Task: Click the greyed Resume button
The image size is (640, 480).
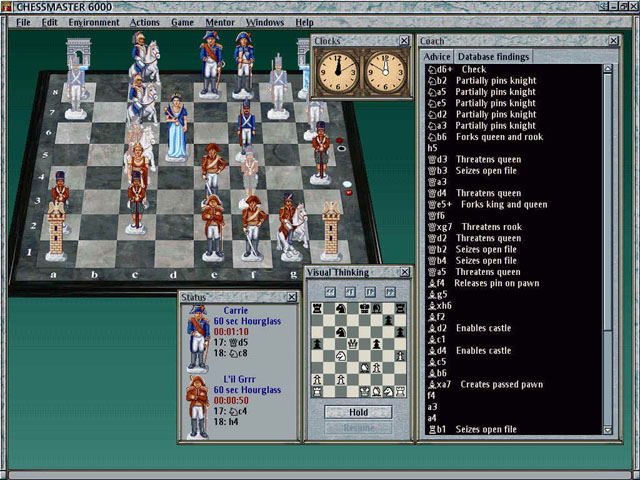Action: point(358,428)
